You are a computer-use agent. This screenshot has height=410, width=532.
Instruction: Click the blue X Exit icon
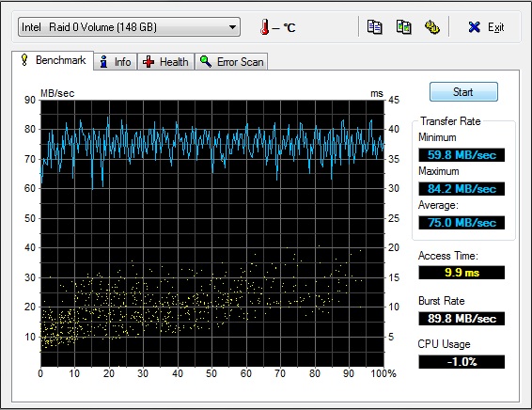(x=474, y=27)
